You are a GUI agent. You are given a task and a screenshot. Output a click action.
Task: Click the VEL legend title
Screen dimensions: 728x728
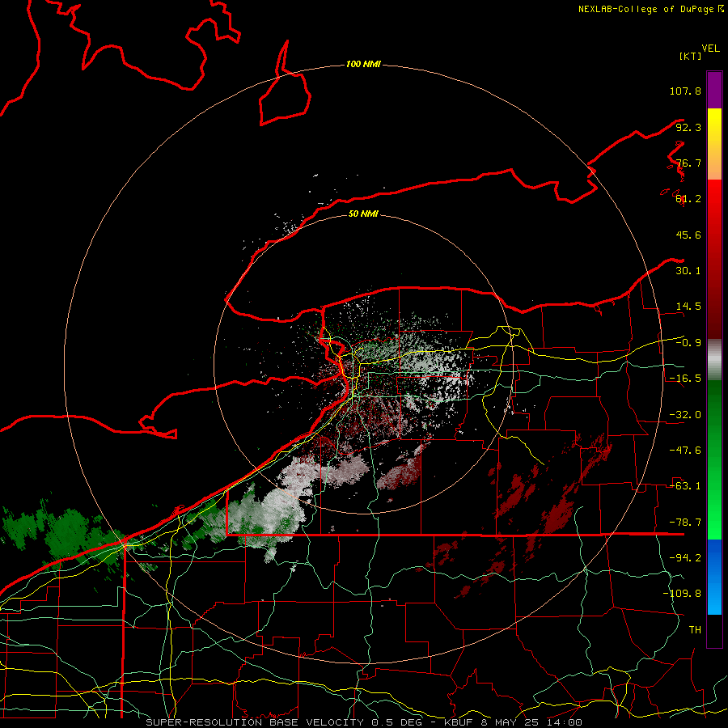point(710,48)
